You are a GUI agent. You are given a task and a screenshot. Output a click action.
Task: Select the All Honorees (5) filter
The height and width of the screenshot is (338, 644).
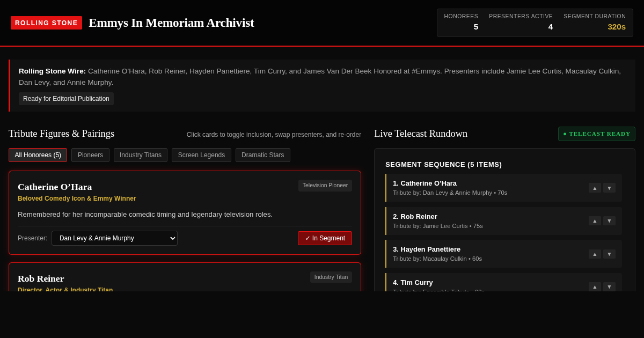(38, 155)
